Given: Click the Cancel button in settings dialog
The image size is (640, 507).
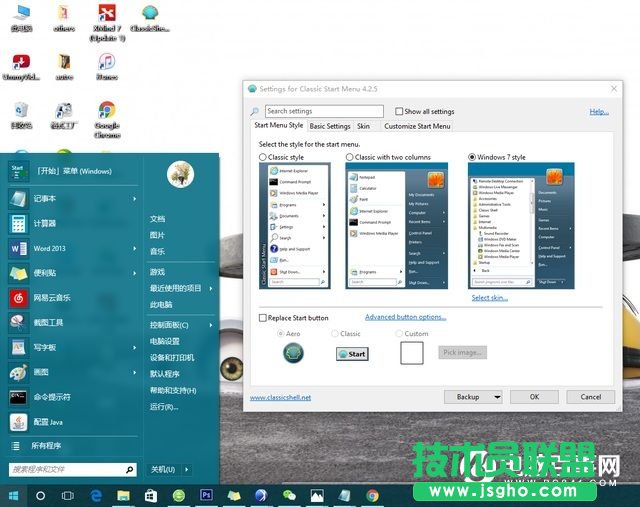Looking at the screenshot, I should pyautogui.click(x=591, y=397).
